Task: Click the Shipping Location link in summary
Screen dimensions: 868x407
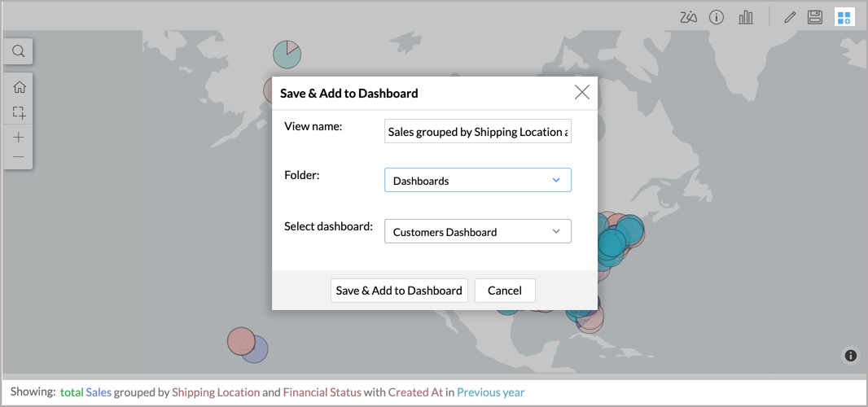Action: point(216,392)
